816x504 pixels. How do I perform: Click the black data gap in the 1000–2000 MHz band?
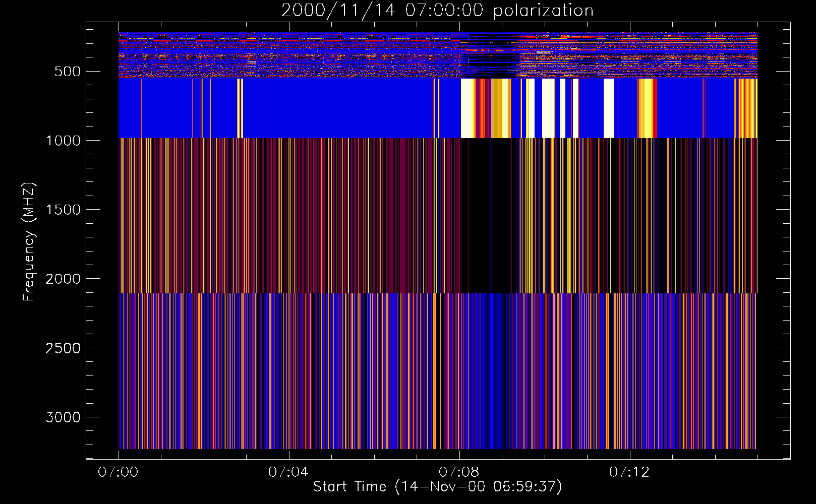click(489, 216)
